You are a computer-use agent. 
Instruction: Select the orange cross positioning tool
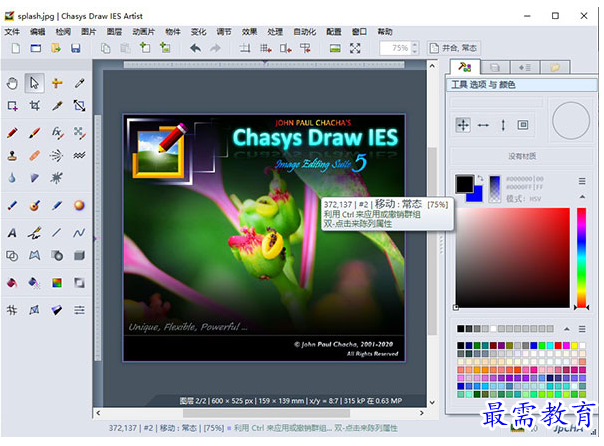[57, 83]
